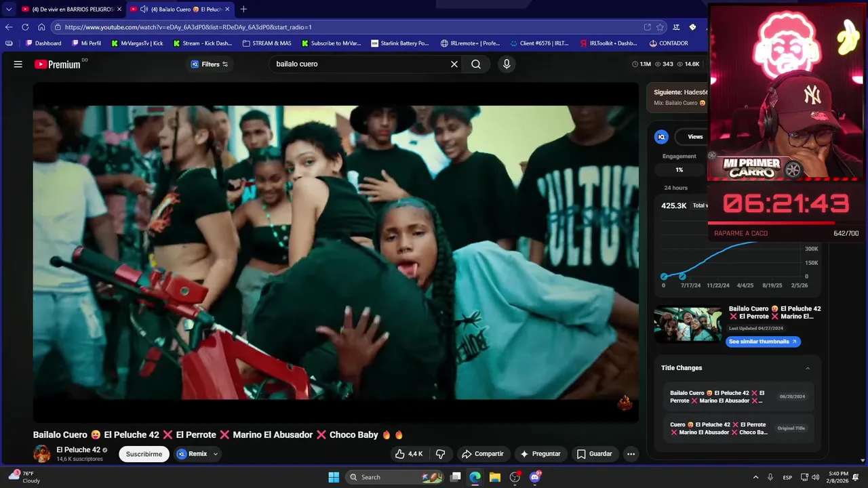The height and width of the screenshot is (488, 868).
Task: Show hidden system tray icons chevron
Action: tap(755, 477)
